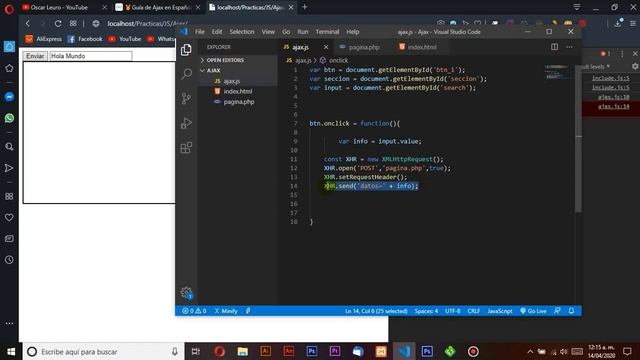Split the editor to the right
The image size is (640, 360).
554,47
